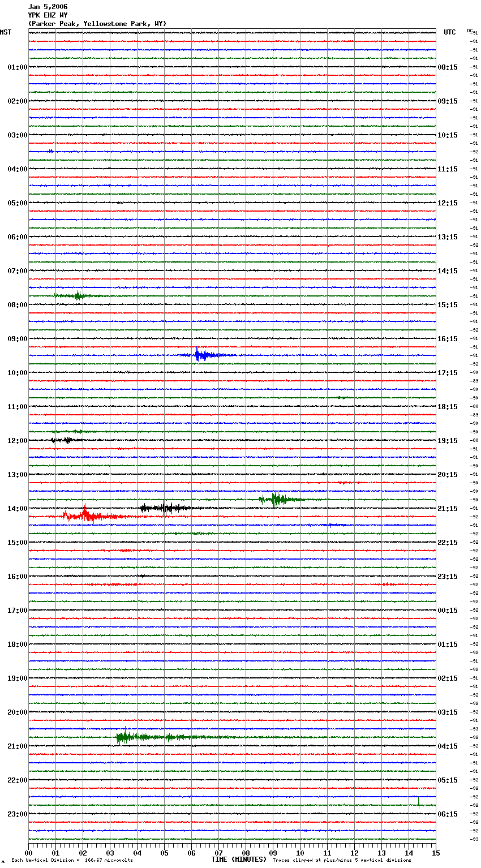The width and height of the screenshot is (481, 868).
Task: Click the 16:15 UTC time label
Action: point(448,339)
